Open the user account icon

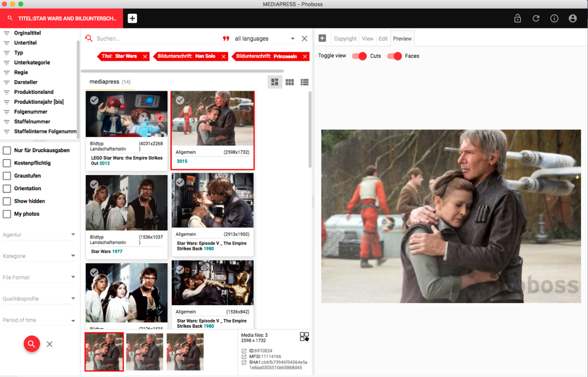tap(572, 19)
